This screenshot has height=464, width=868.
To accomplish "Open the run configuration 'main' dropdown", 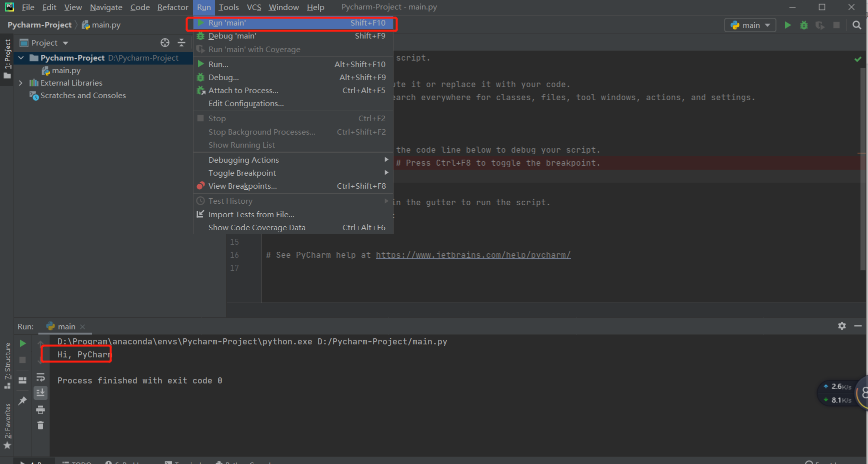I will [750, 25].
